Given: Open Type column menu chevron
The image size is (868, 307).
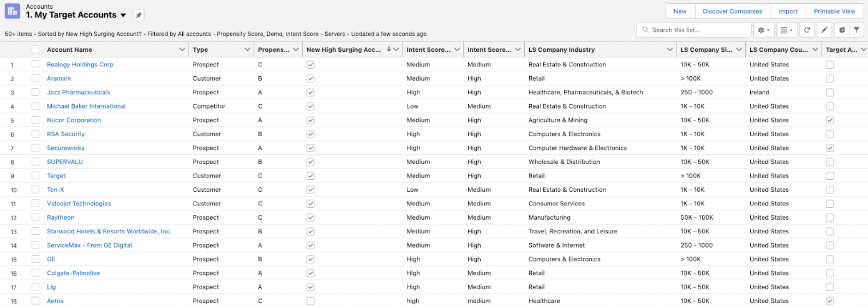Looking at the screenshot, I should [247, 49].
